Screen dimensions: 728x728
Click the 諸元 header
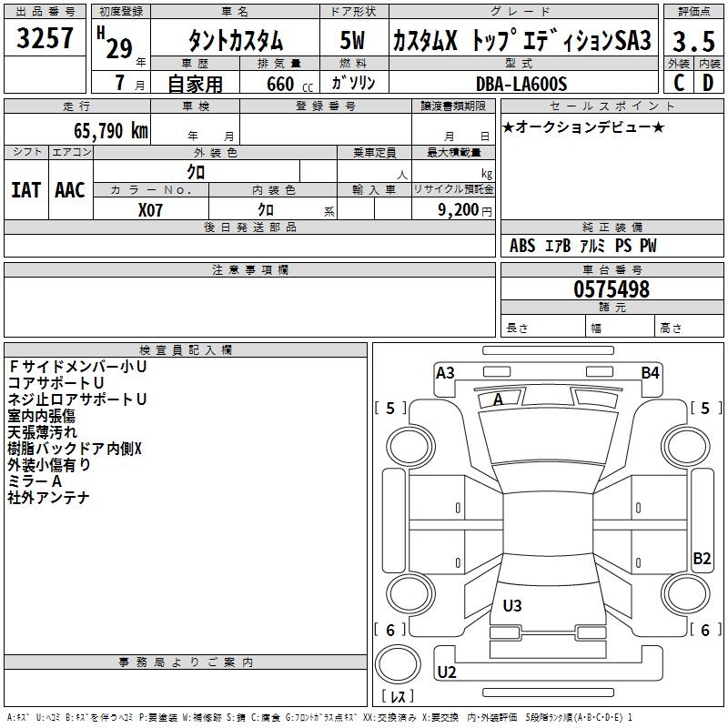pyautogui.click(x=612, y=307)
